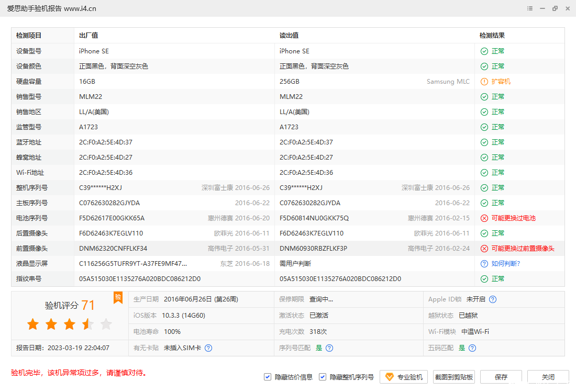Screen dimensions: 576x392
Task: Click the blue question icon beside 如何判断
Action: (484, 264)
